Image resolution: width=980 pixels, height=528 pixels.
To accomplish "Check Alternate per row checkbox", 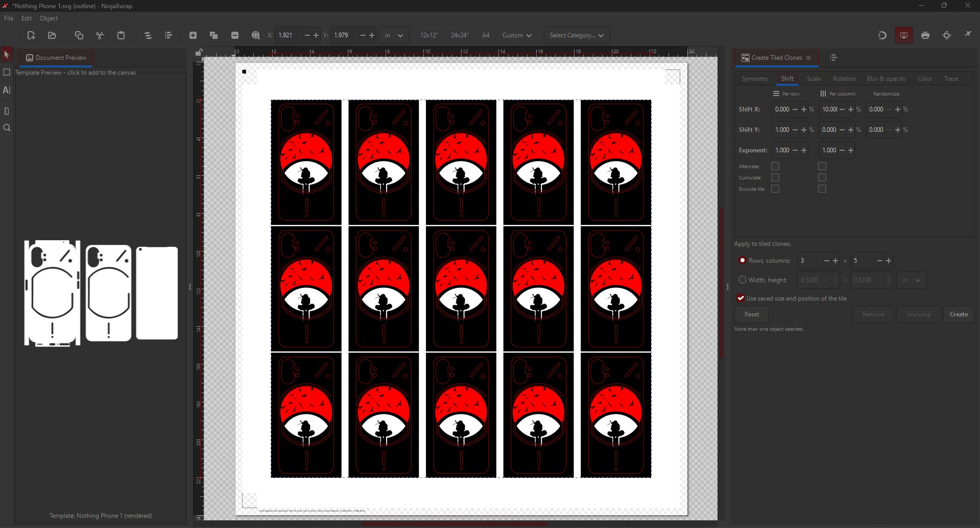I will [775, 166].
